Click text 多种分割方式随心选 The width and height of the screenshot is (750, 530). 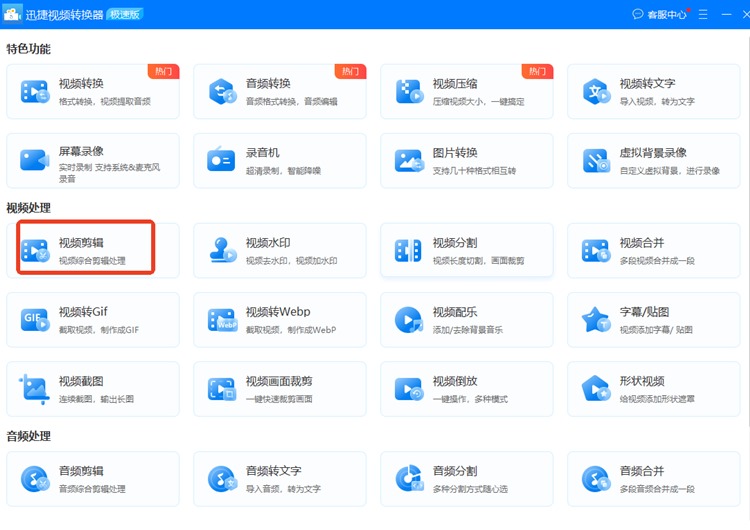point(471,489)
